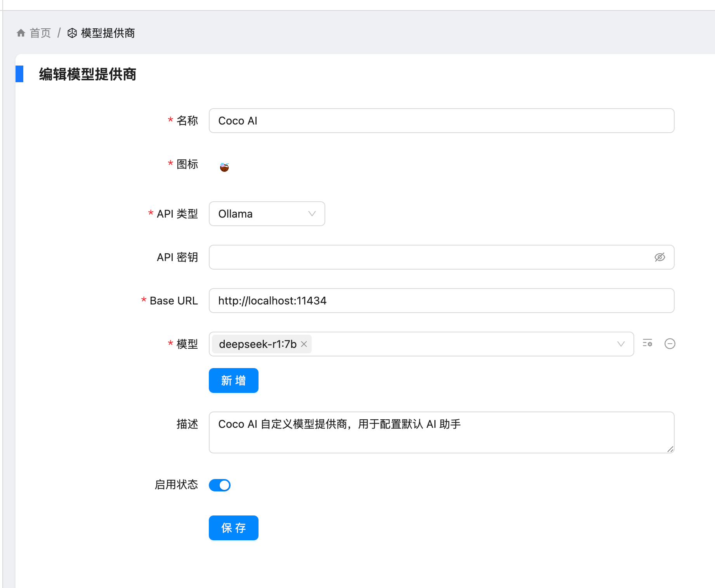715x588 pixels.
Task: Click the coconut icon to change provider icon
Action: point(224,166)
